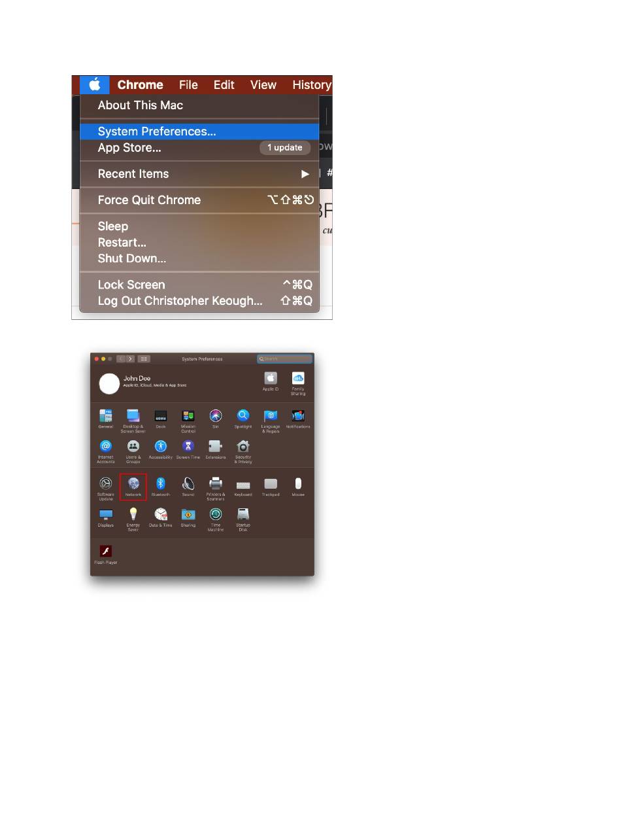The height and width of the screenshot is (840, 621).
Task: Open Extensions preferences
Action: (x=216, y=449)
